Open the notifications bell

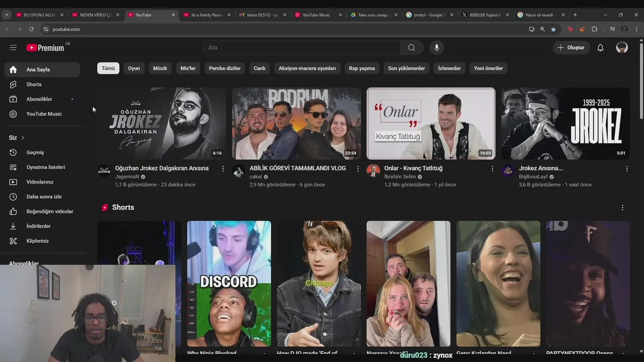(600, 47)
